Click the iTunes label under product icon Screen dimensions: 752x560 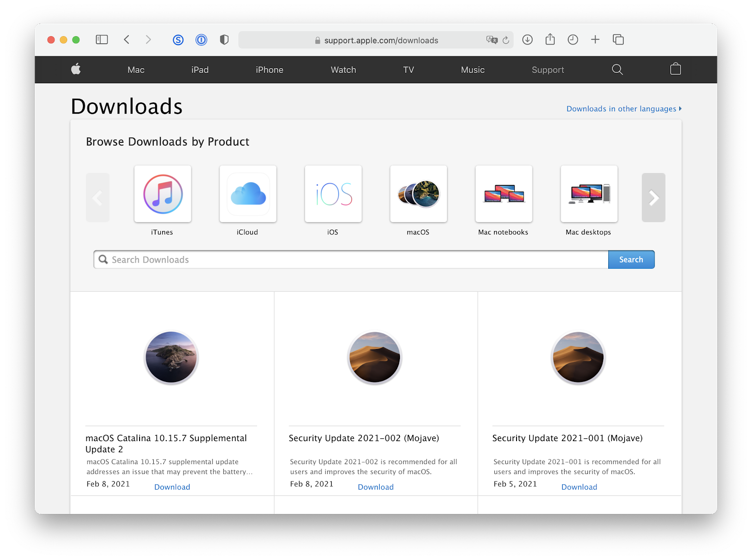(162, 232)
